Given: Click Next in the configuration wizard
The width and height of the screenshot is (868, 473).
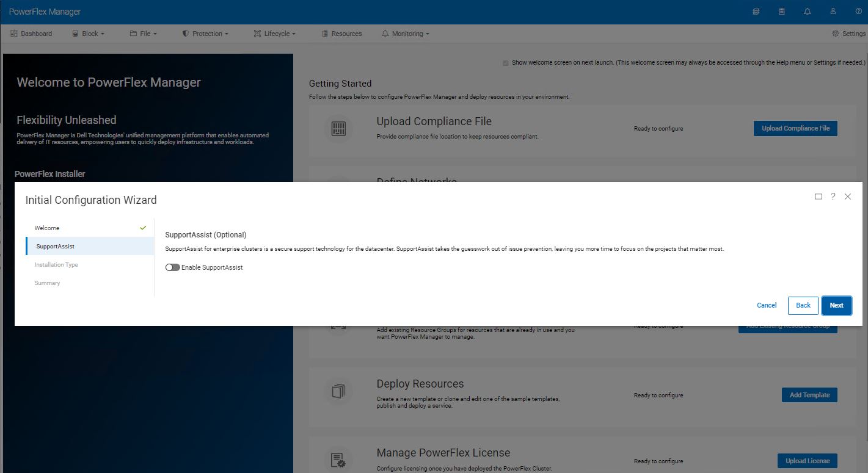Looking at the screenshot, I should coord(836,305).
